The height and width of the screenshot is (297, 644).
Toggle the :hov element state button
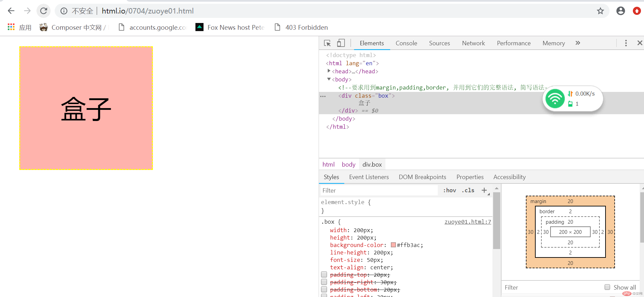[450, 191]
